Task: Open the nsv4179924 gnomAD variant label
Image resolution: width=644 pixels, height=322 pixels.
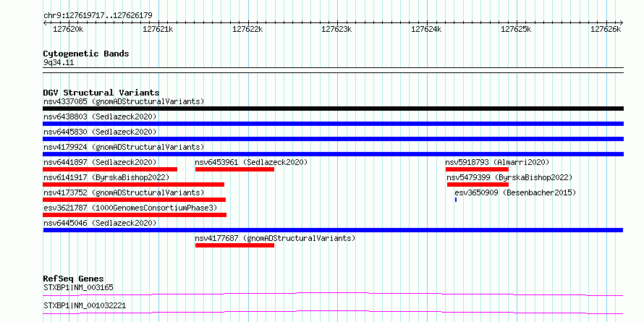Action: [124, 147]
